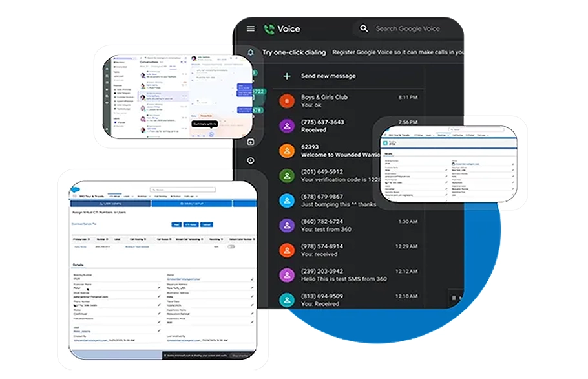Click the box-shaped icon in Voice sidebar
Viewport: 588px width, 379px height.
tap(251, 142)
